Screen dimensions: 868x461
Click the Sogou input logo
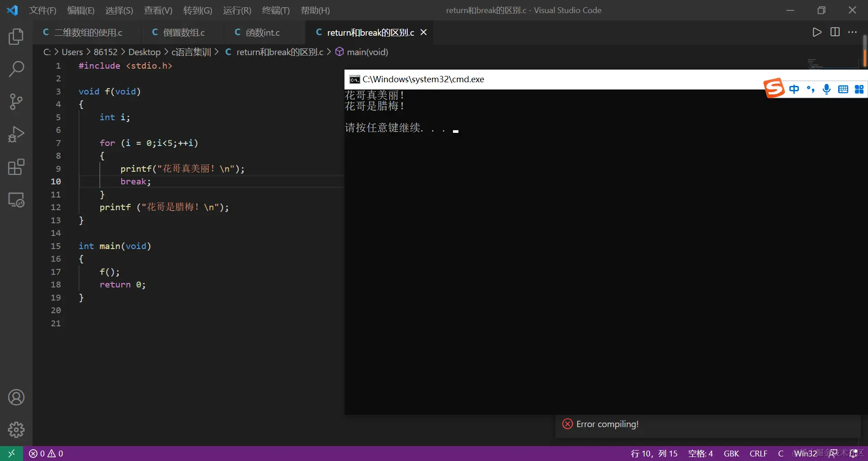[774, 88]
